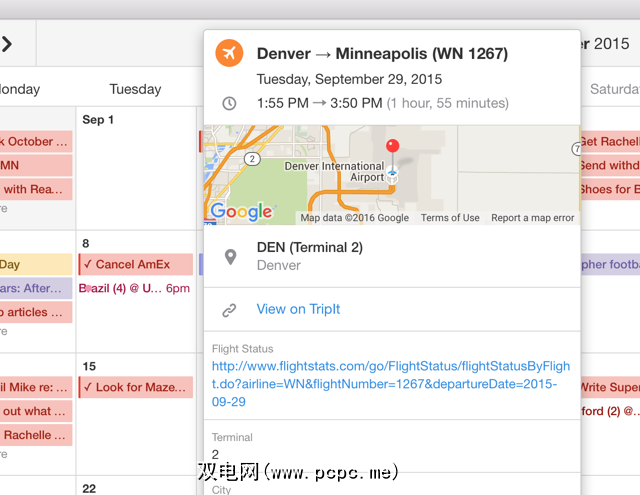Open the Cancel AmEx task on Sep 8
This screenshot has width=640, height=495.
click(x=136, y=264)
